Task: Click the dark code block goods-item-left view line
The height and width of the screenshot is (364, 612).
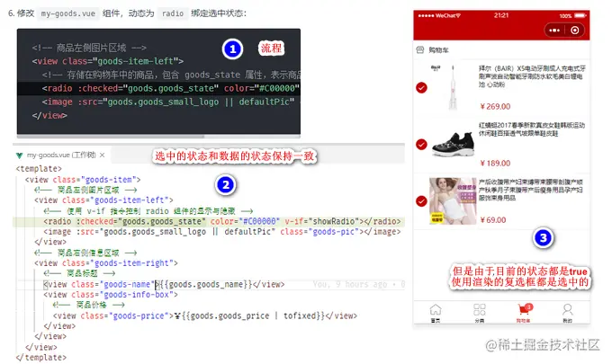Action: 108,61
